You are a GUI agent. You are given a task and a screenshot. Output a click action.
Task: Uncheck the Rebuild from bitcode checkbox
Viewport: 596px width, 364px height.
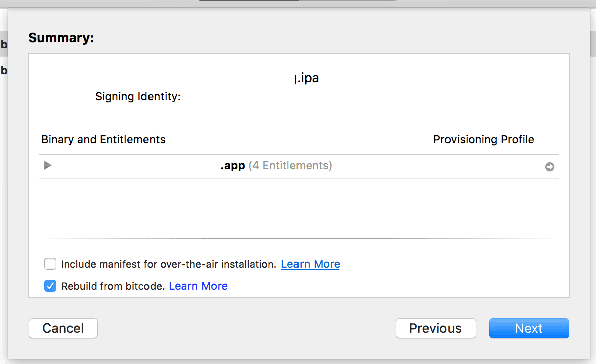(50, 286)
